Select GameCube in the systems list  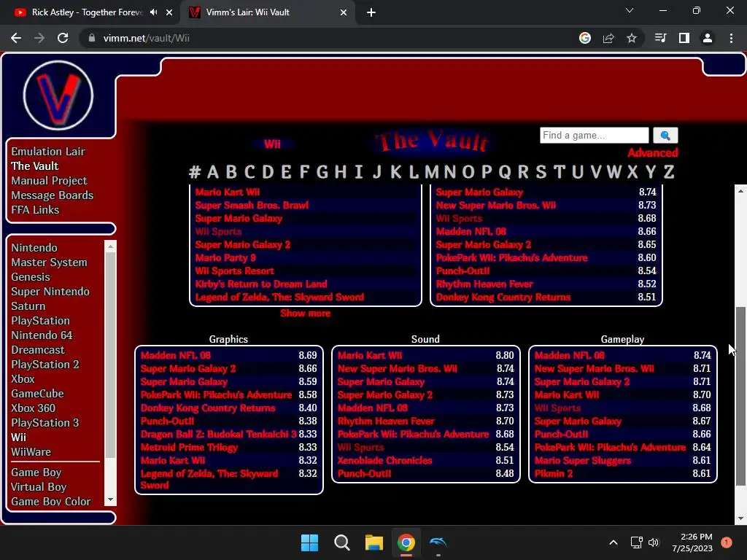(38, 394)
